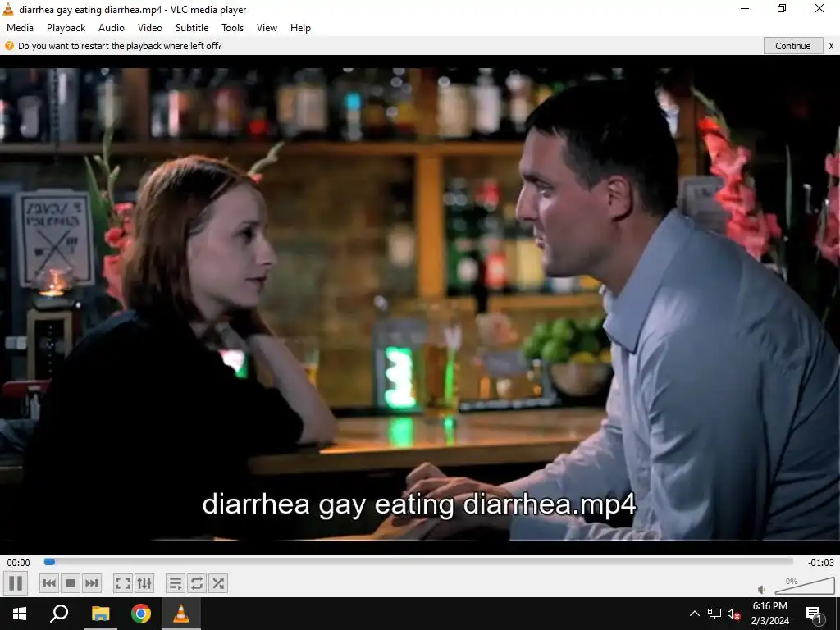Screen dimensions: 840x630
Task: Seek using the playback progress bar
Action: 418,561
